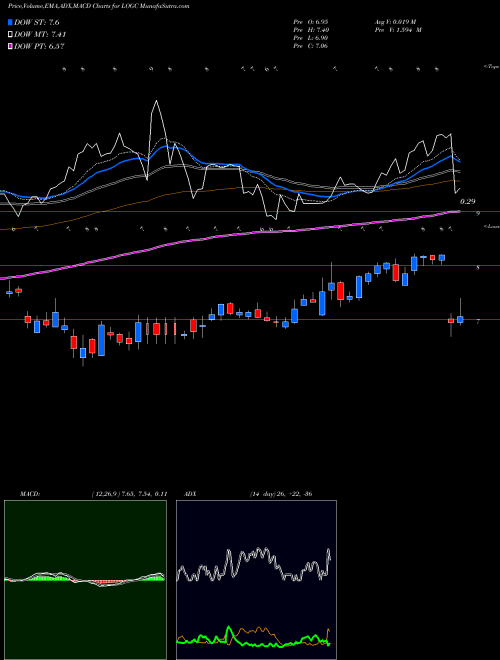Click the MACD panel title
500x660 pixels.
[29, 494]
